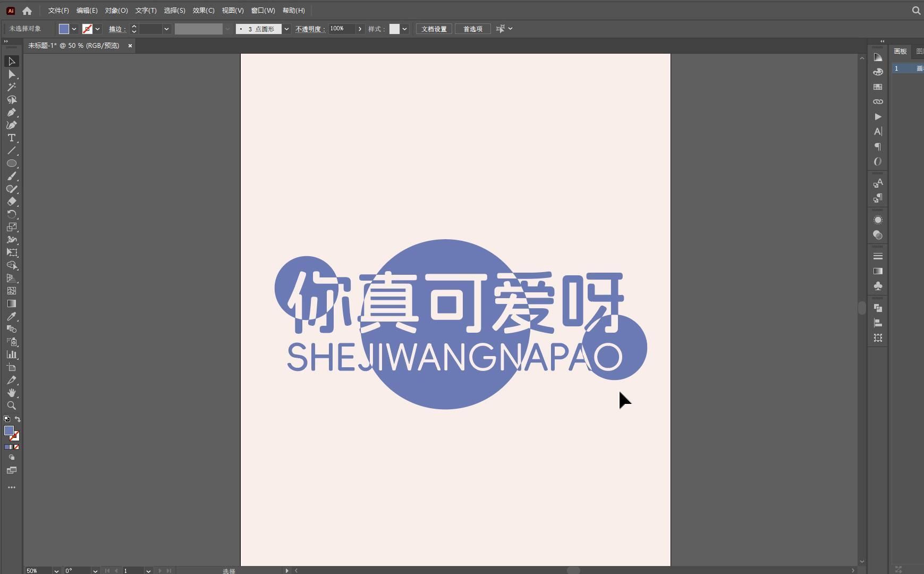Viewport: 924px width, 574px height.
Task: Open rotate view angle dropdown
Action: pos(95,570)
